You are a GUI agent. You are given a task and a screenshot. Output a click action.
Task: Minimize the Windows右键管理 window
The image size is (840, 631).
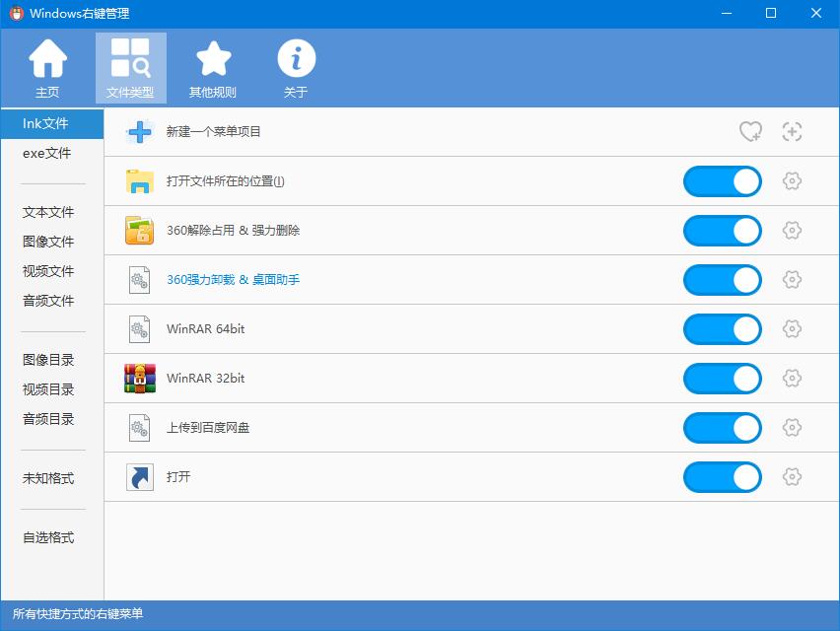[x=727, y=14]
